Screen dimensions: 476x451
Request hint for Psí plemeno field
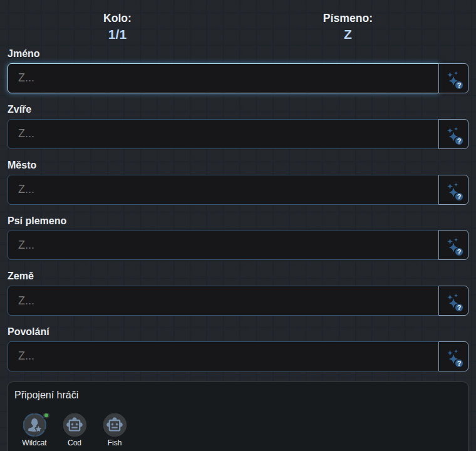click(x=453, y=245)
